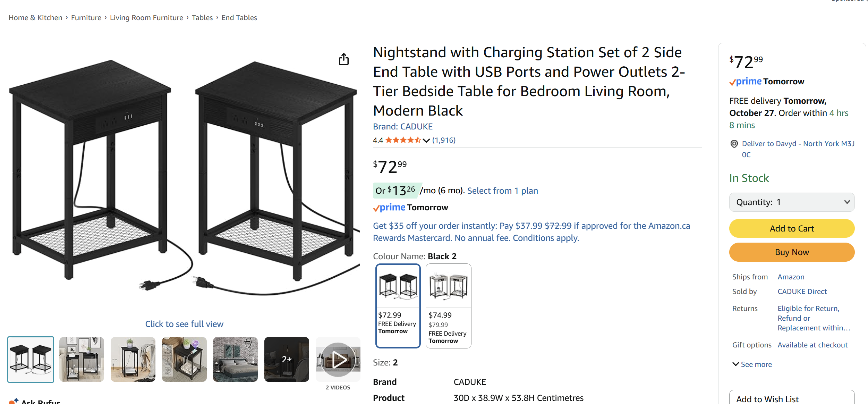Click Select from 1 plan payment link
This screenshot has width=868, height=404.
[502, 191]
